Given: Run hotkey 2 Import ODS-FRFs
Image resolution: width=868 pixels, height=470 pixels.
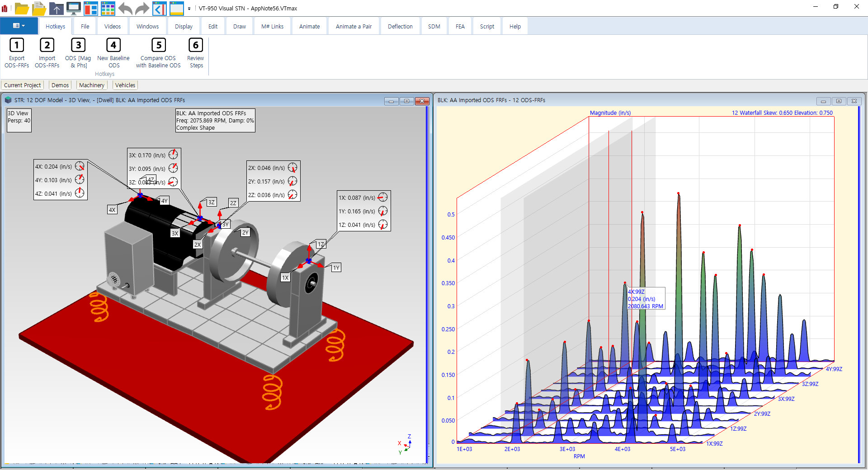Looking at the screenshot, I should pos(47,53).
